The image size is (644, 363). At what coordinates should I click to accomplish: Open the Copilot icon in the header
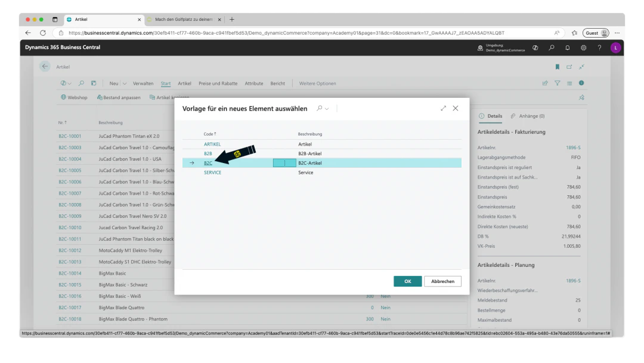[x=535, y=48]
